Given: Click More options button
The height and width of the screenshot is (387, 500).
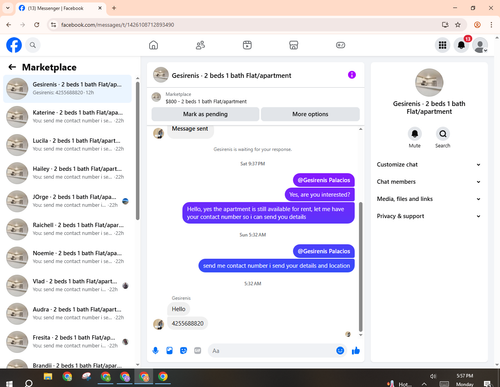Looking at the screenshot, I should point(310,114).
